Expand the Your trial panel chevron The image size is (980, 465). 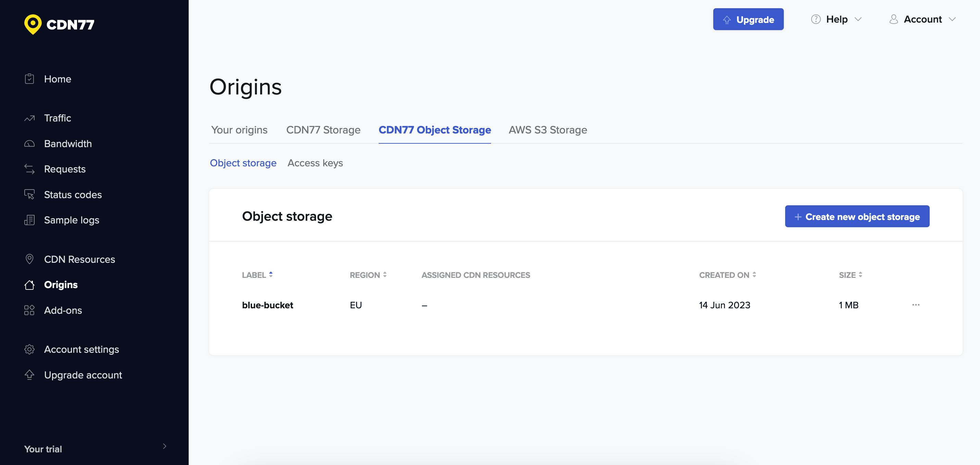coord(164,447)
